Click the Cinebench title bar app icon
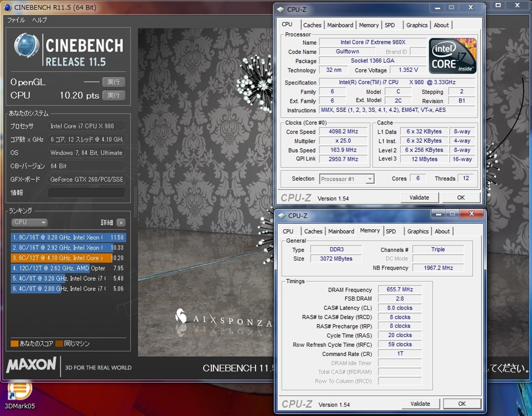 tap(8, 8)
